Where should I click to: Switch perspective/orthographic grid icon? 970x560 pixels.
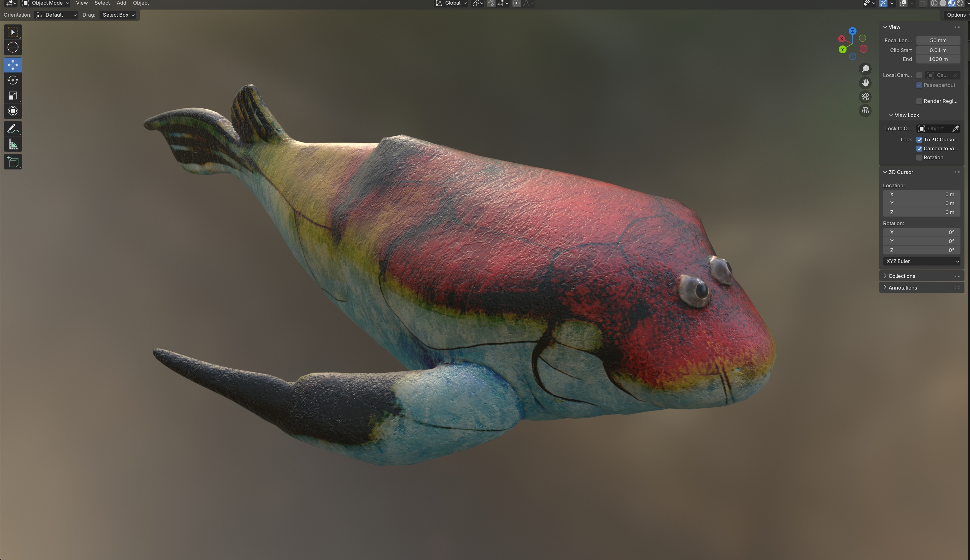[x=865, y=111]
